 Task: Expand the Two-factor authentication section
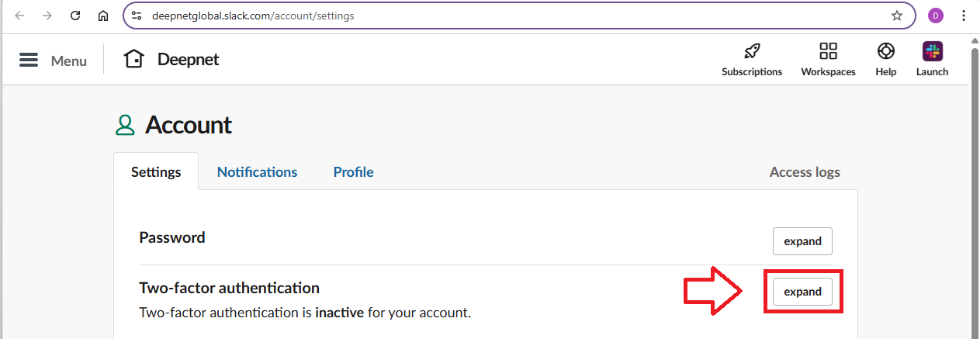(x=802, y=292)
